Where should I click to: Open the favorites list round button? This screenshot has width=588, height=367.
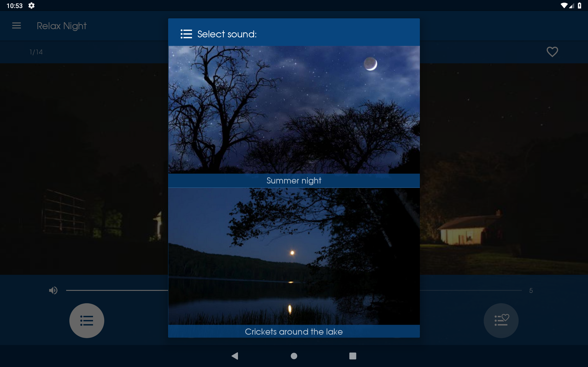pos(501,320)
